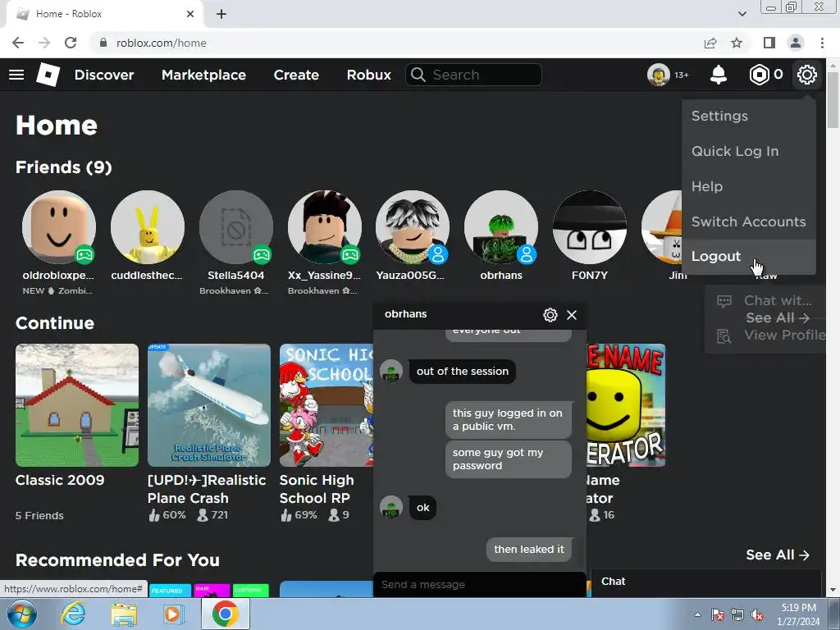This screenshot has height=630, width=840.
Task: Open friend Yauza005G... avatar
Action: coord(413,227)
